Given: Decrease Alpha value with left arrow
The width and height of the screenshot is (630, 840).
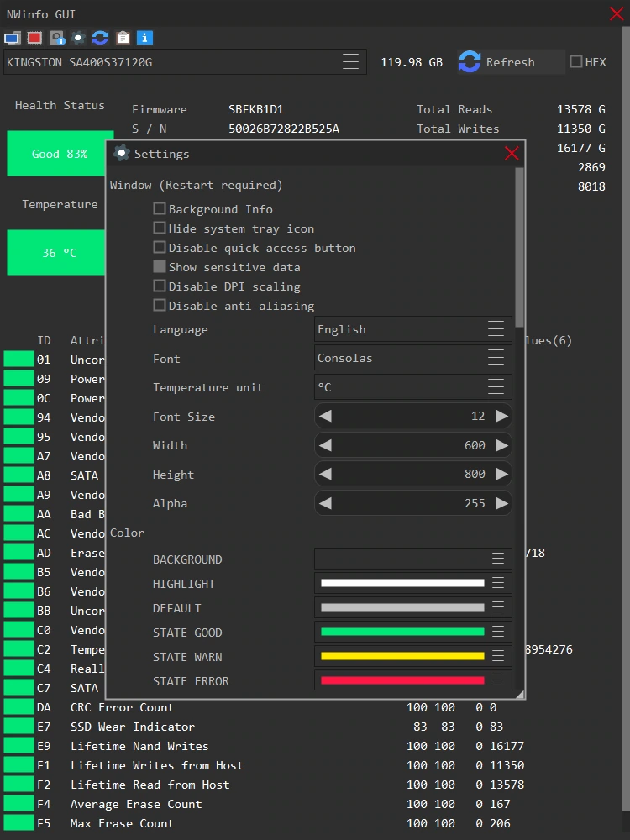Looking at the screenshot, I should tap(325, 503).
